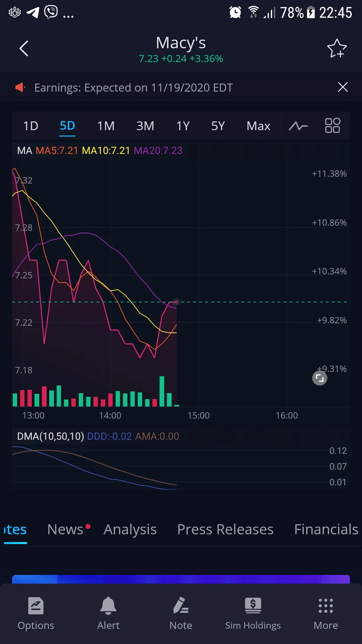Image resolution: width=362 pixels, height=644 pixels.
Task: Tap the 78% battery indicator
Action: (x=297, y=12)
